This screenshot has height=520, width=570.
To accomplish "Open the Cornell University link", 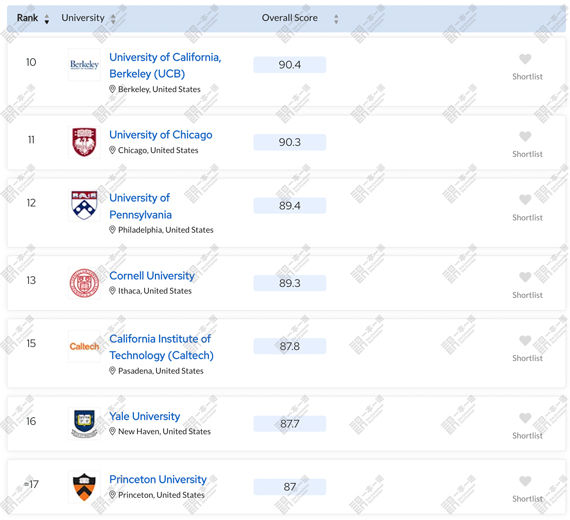I will point(152,276).
